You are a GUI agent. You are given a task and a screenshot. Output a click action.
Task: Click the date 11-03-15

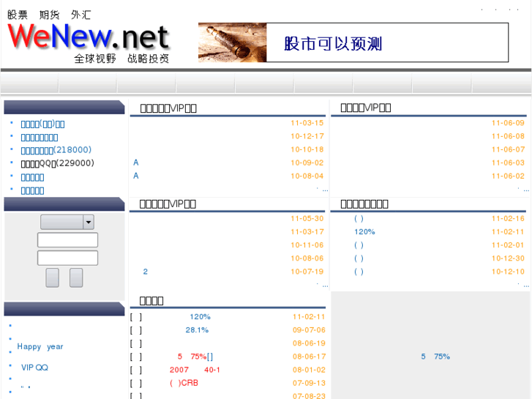(x=307, y=123)
